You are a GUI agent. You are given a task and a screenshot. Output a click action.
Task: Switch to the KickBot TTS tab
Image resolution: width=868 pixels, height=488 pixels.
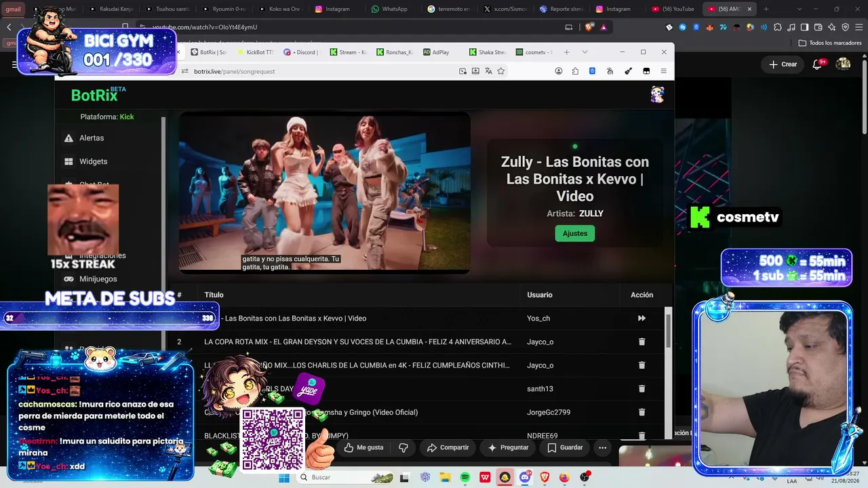(x=255, y=52)
